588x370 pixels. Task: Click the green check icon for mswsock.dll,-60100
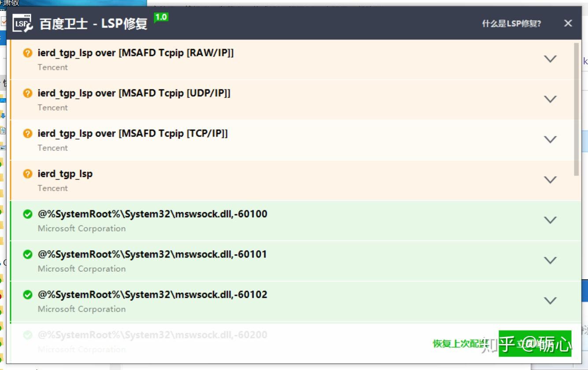(x=28, y=214)
